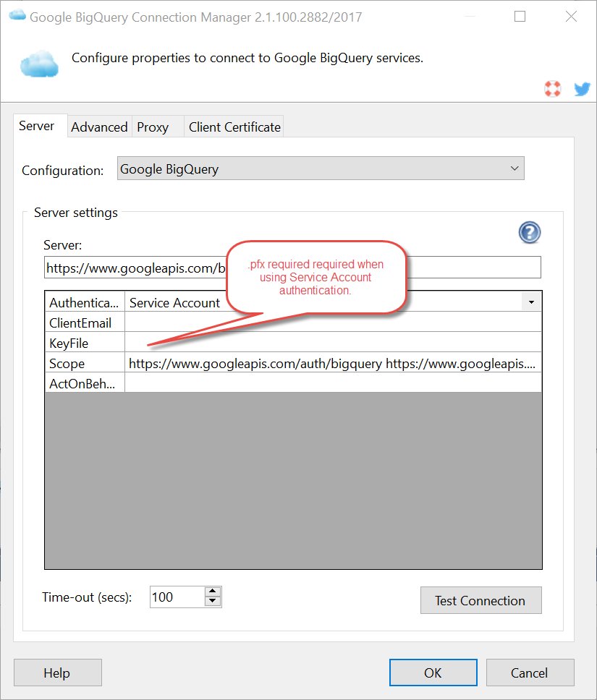597x700 pixels.
Task: Click the lifebuoy support icon
Action: pos(553,89)
